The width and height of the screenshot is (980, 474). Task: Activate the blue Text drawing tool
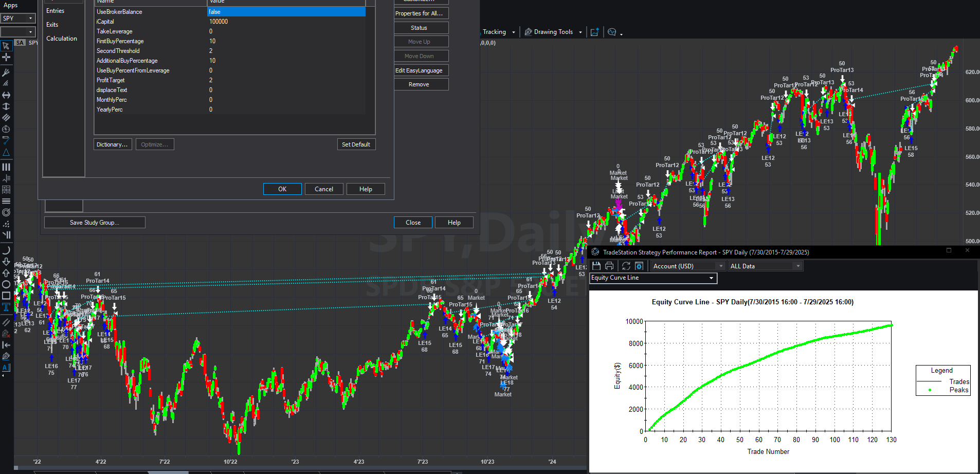6,307
